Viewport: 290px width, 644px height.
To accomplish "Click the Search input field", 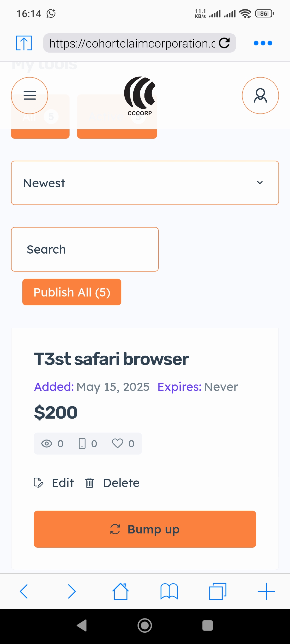I will point(85,249).
